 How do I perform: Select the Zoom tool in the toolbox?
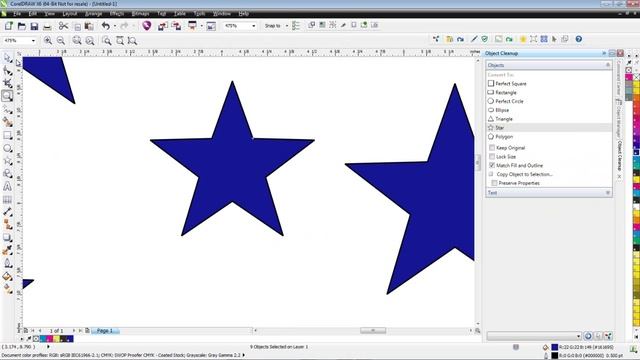click(7, 96)
